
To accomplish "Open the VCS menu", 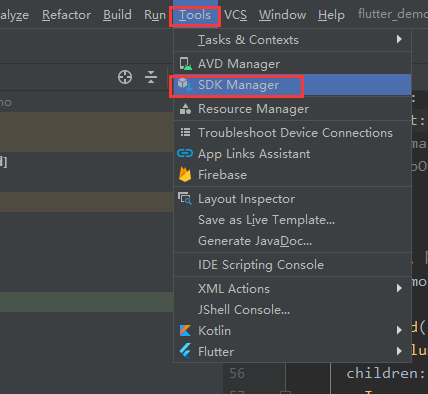I will [235, 15].
